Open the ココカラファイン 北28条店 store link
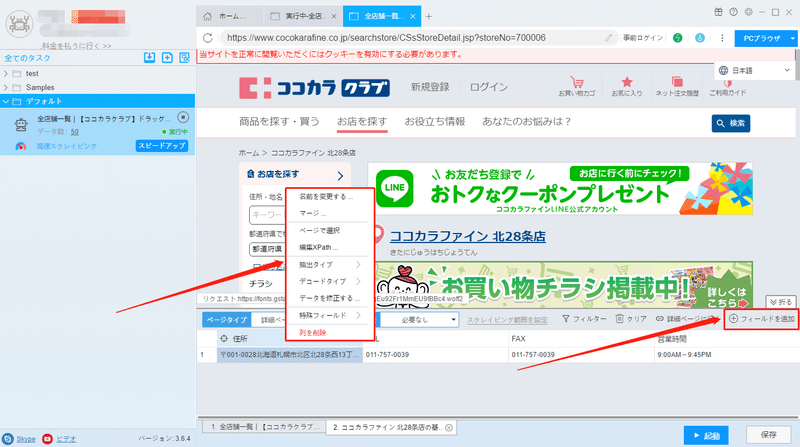Screen dimensions: 800x447 pos(467,236)
